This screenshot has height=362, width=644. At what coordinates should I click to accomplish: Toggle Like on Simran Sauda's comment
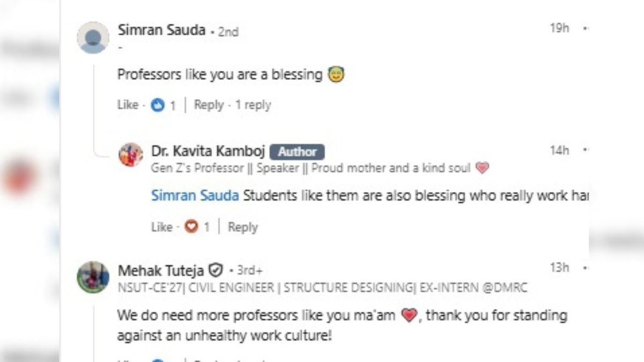(x=128, y=105)
